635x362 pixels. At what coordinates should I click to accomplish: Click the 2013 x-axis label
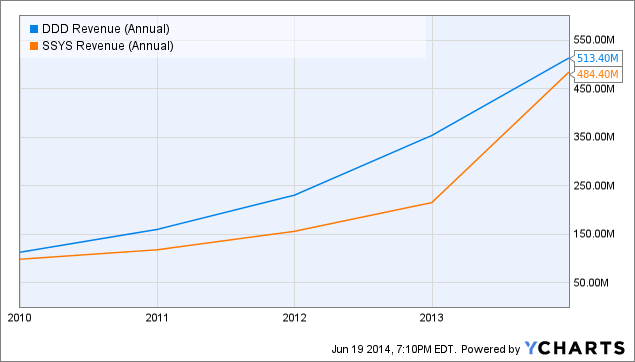[x=432, y=318]
